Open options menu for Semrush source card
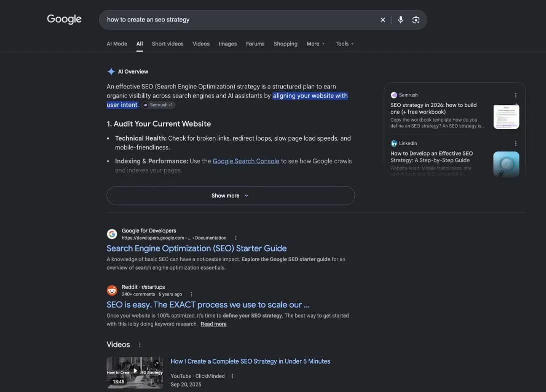 pyautogui.click(x=515, y=95)
